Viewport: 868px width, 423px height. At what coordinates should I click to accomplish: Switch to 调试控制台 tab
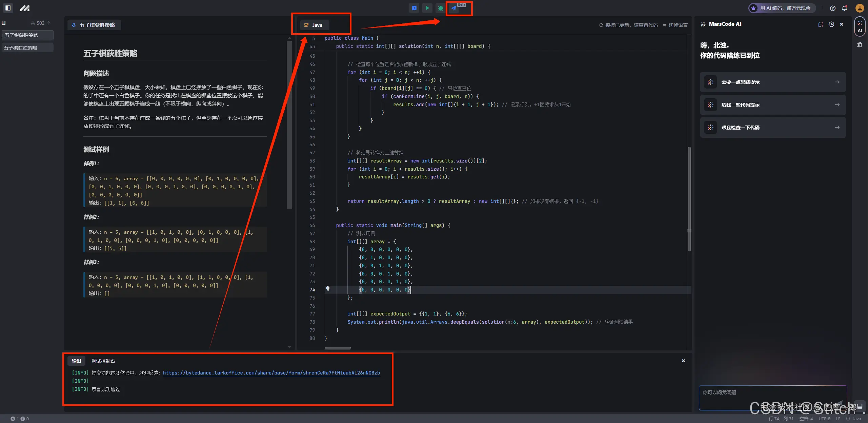[x=103, y=361]
